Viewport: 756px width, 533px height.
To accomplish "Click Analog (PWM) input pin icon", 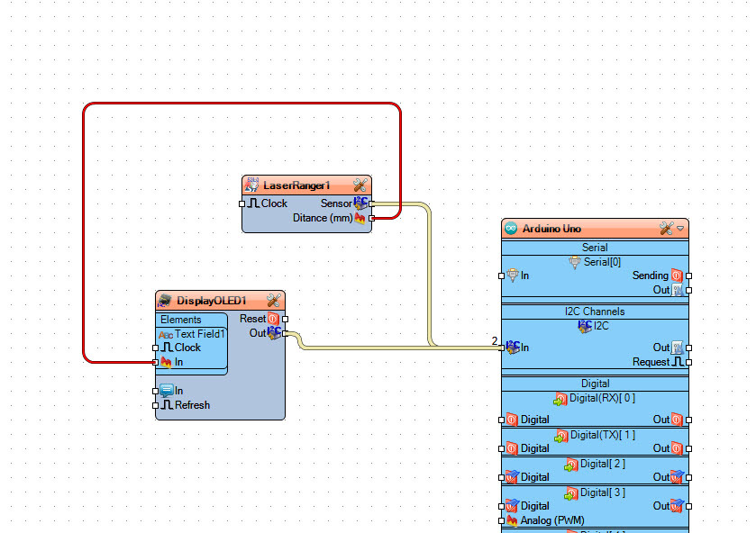I will point(512,520).
